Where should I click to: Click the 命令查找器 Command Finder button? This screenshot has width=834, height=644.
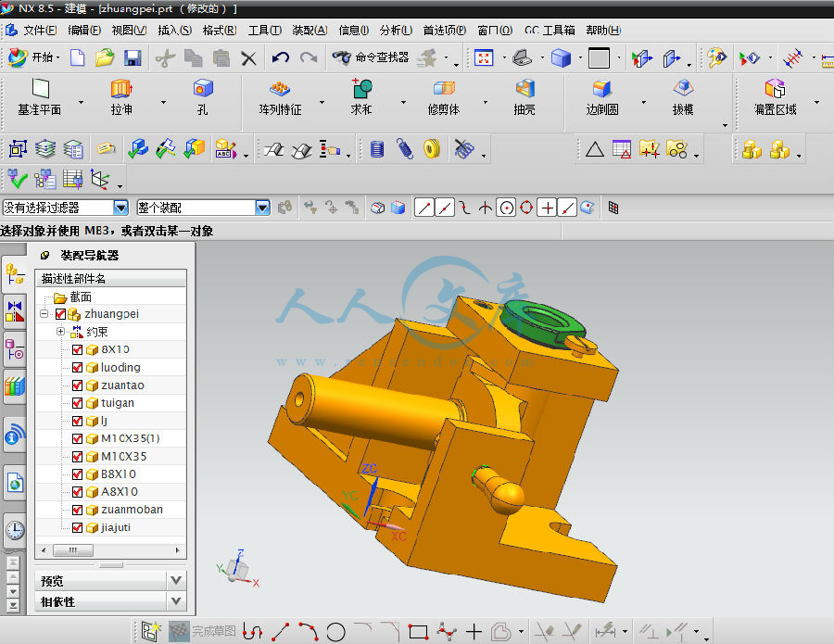(x=371, y=57)
